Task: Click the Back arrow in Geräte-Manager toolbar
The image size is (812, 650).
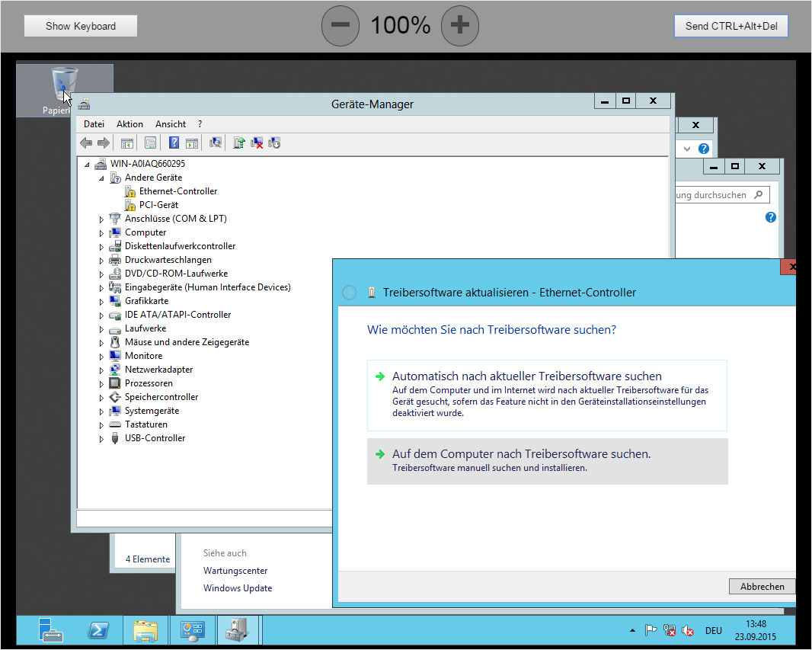Action: (86, 143)
